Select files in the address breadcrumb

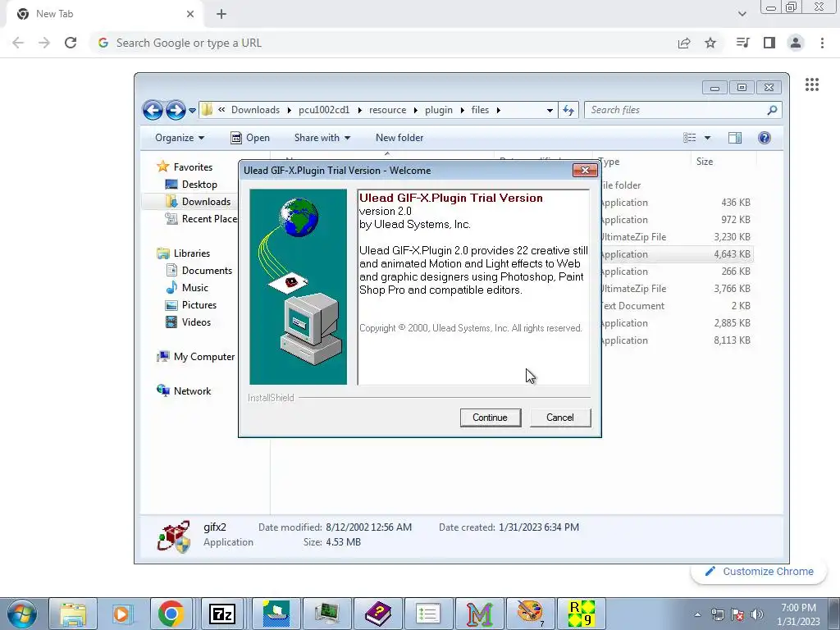[x=480, y=110]
